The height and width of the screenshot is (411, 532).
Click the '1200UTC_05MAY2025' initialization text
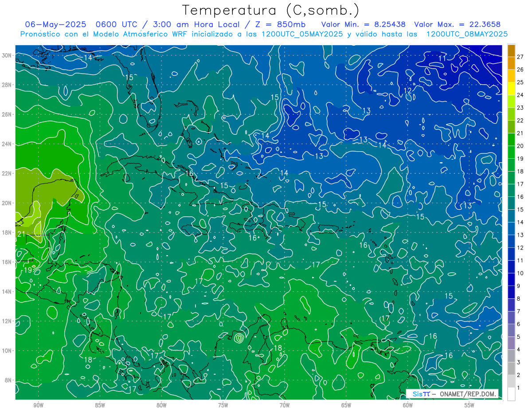[x=301, y=34]
